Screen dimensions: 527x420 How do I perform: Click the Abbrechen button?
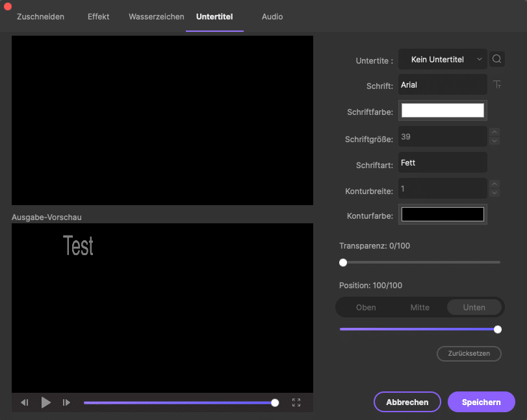tap(407, 402)
